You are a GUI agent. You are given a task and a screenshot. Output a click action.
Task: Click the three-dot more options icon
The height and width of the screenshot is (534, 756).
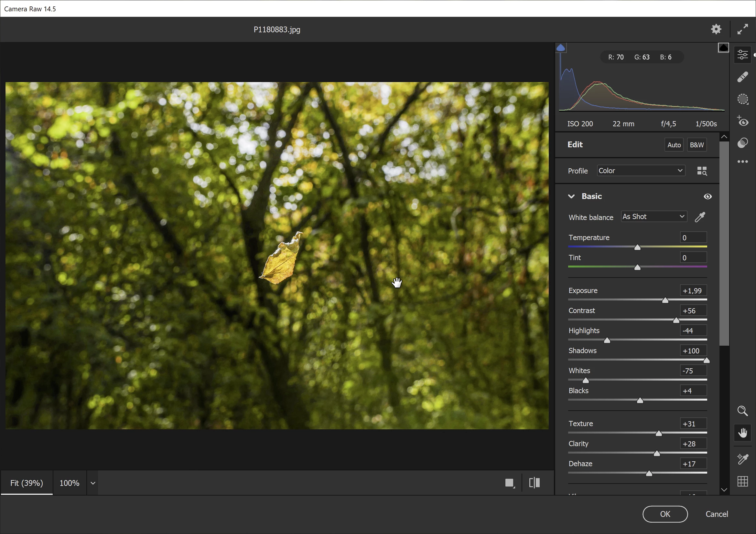pyautogui.click(x=742, y=162)
